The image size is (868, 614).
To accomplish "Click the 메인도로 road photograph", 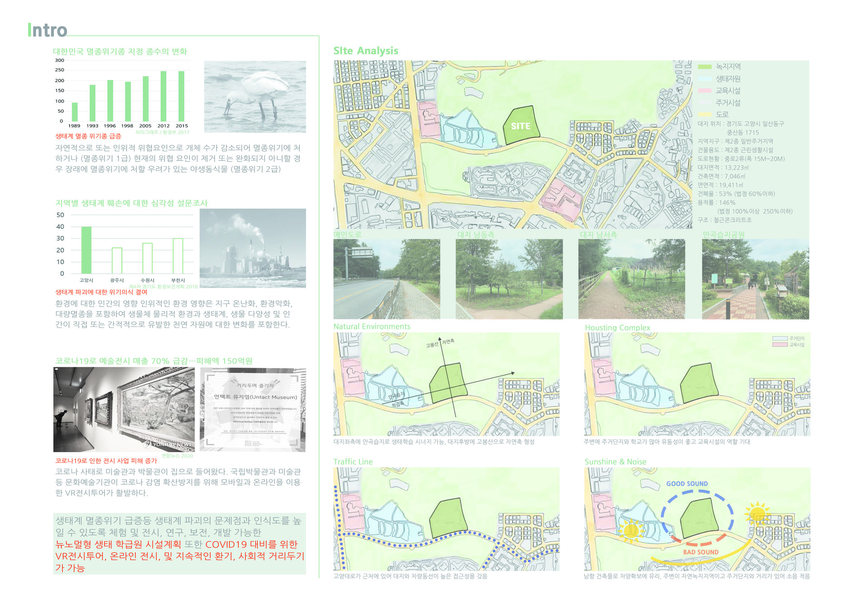I will tap(387, 279).
